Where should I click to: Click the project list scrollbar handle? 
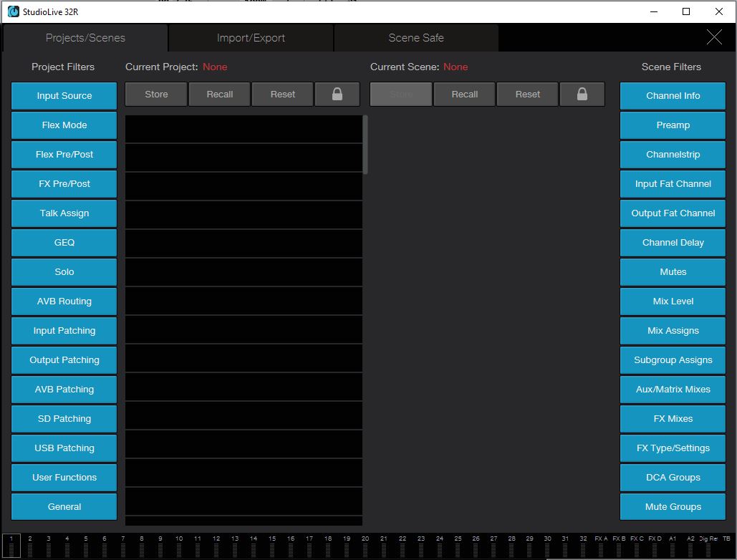click(365, 145)
